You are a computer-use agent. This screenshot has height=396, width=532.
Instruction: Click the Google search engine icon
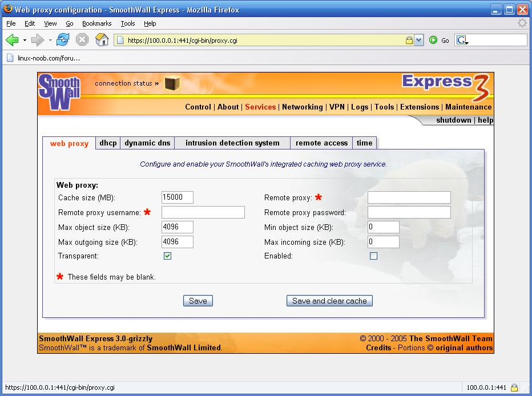(x=462, y=41)
